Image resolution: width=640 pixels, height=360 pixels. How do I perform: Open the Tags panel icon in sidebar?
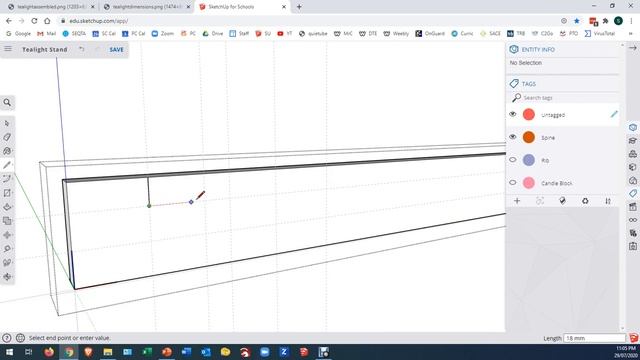click(633, 193)
